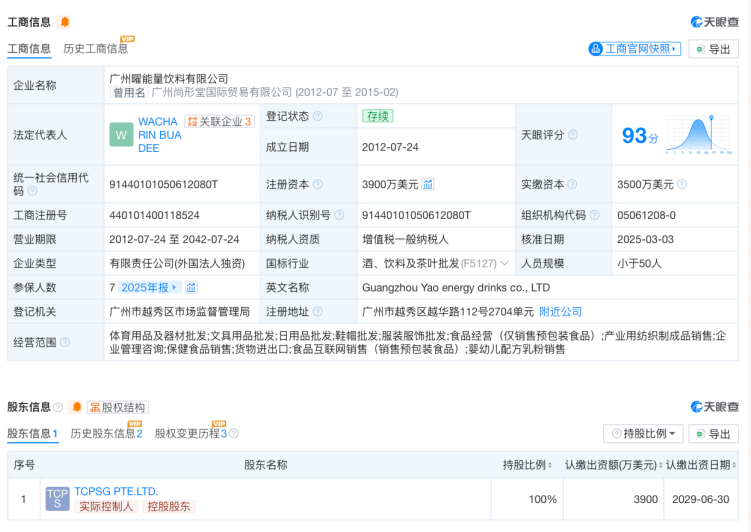
Task: Click help icon beside 注册地址
Action: tap(318, 312)
